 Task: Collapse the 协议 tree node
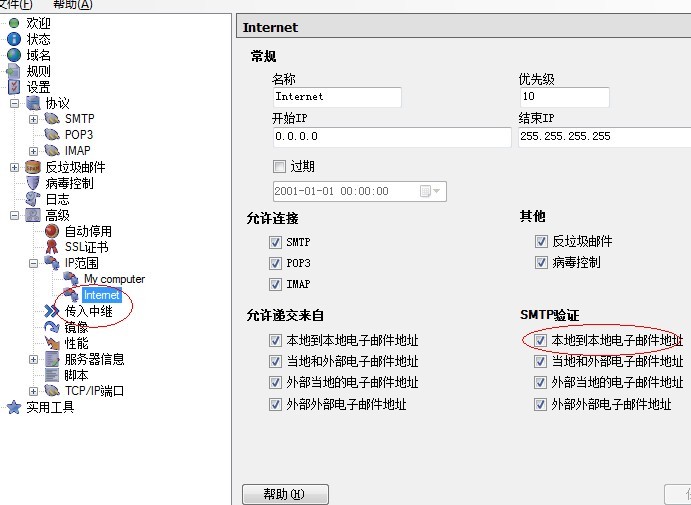pyautogui.click(x=15, y=104)
